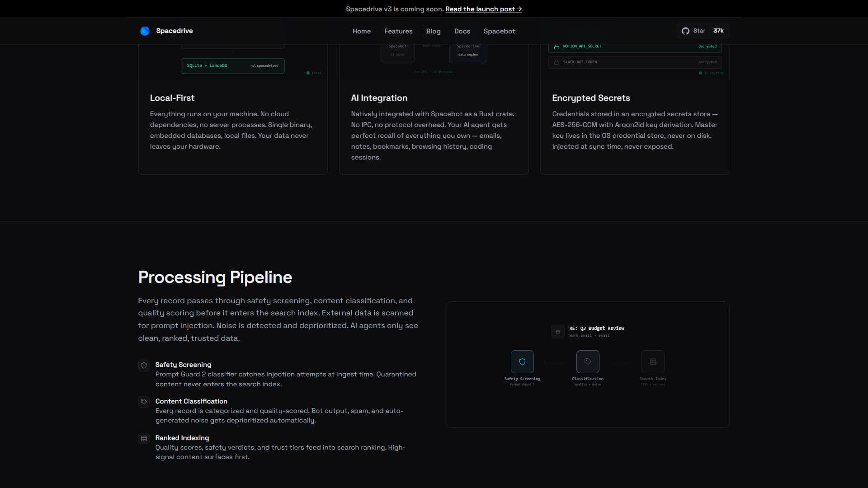This screenshot has width=868, height=488.
Task: Click the email icon beside RE: Q3 Budget Review
Action: point(558,332)
